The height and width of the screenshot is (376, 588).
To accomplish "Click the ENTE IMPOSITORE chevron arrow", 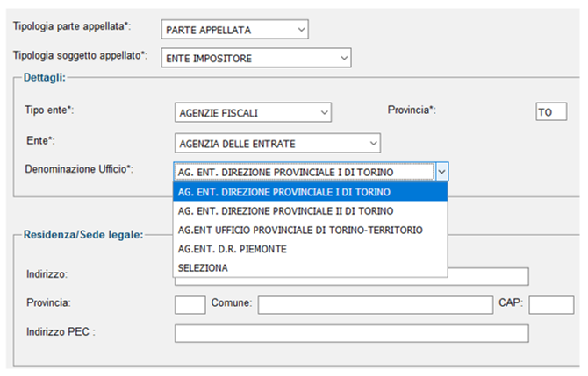I will [344, 58].
